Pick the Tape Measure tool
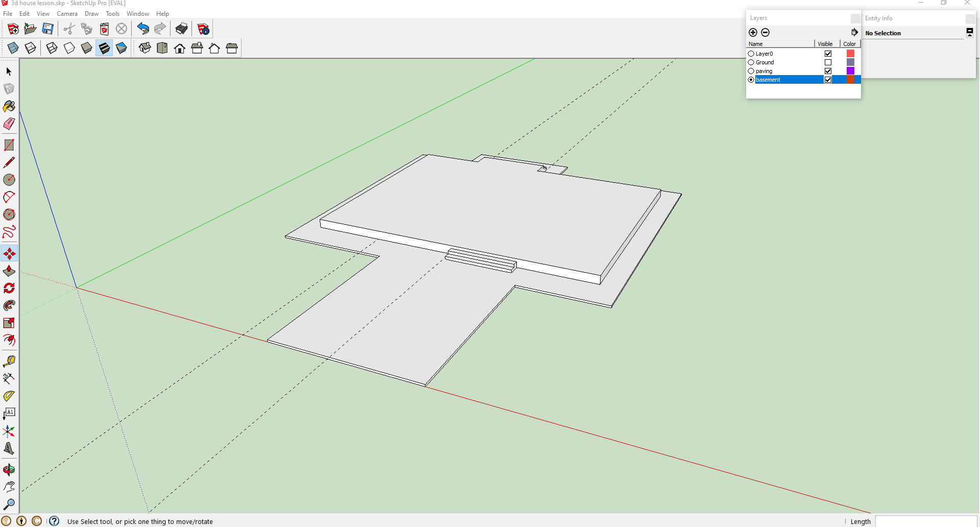This screenshot has height=527, width=980. pyautogui.click(x=9, y=362)
